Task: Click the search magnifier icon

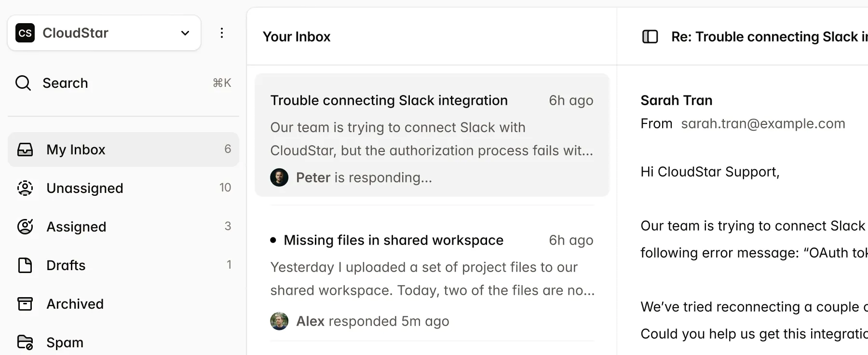Action: pos(23,83)
